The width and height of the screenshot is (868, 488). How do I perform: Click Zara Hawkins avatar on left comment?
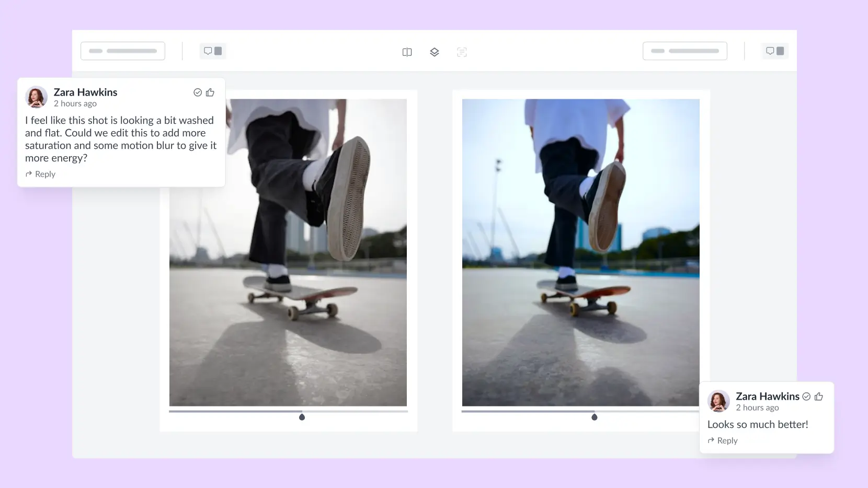pyautogui.click(x=37, y=97)
